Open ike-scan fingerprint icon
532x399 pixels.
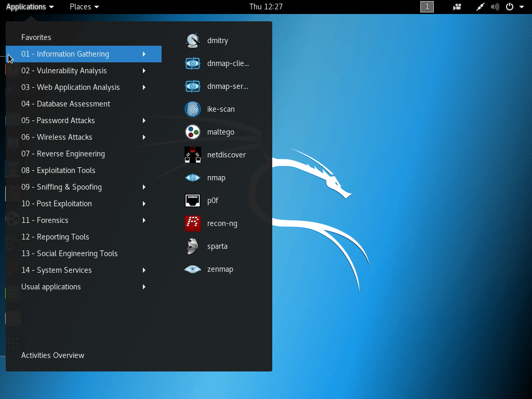(193, 109)
